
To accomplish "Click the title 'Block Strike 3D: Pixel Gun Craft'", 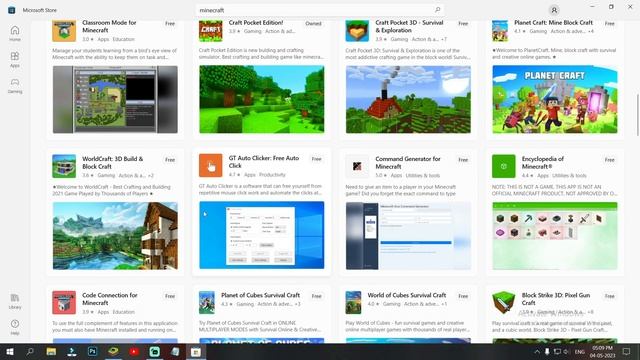I will pos(556,299).
